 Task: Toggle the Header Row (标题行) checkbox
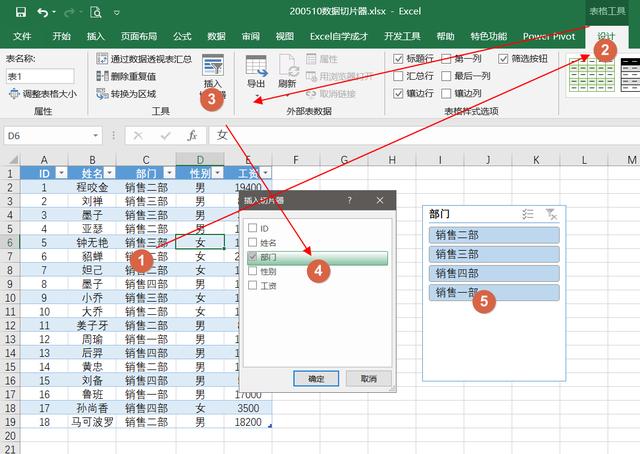pyautogui.click(x=398, y=59)
